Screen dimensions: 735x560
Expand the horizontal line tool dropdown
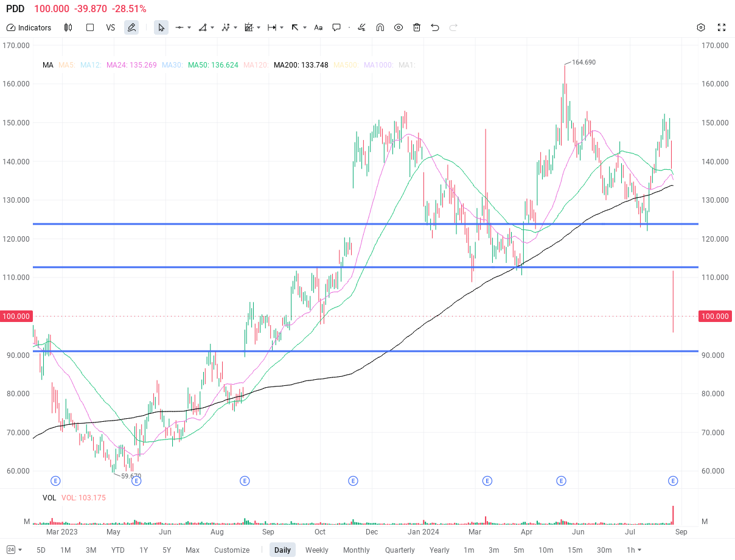point(189,27)
